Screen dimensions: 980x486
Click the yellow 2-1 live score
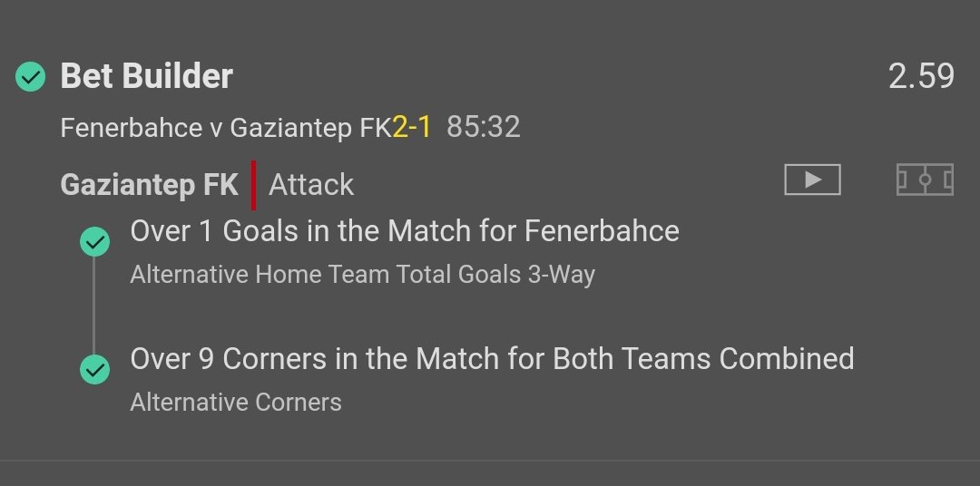coord(412,128)
